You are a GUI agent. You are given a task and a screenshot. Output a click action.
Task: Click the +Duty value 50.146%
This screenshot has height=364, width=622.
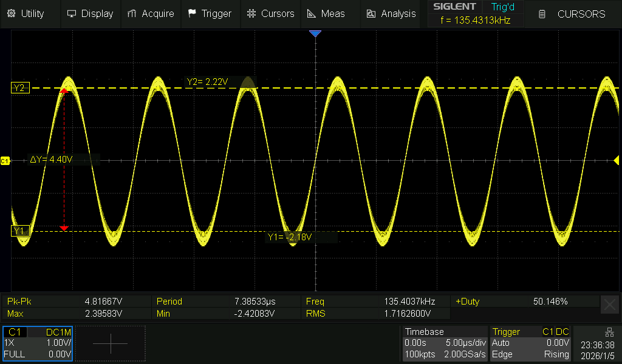(x=550, y=302)
